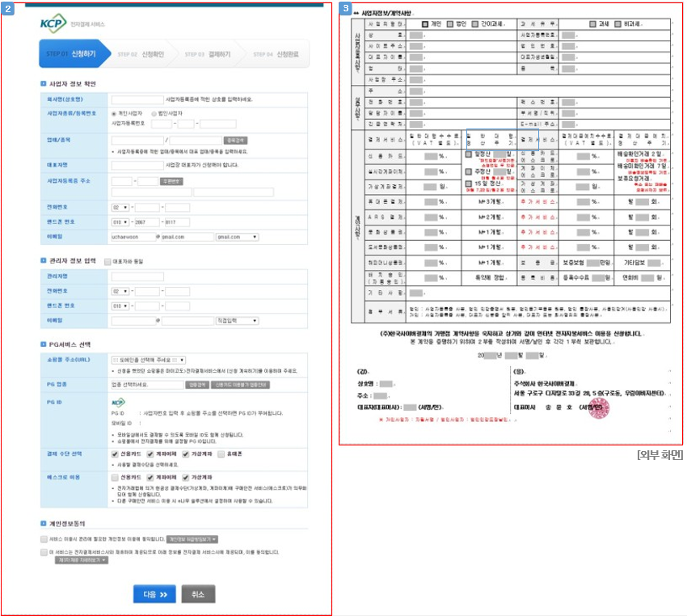
Task: Uncheck 신용카드 in the 결제 수단 선택 row
Action: point(115,454)
